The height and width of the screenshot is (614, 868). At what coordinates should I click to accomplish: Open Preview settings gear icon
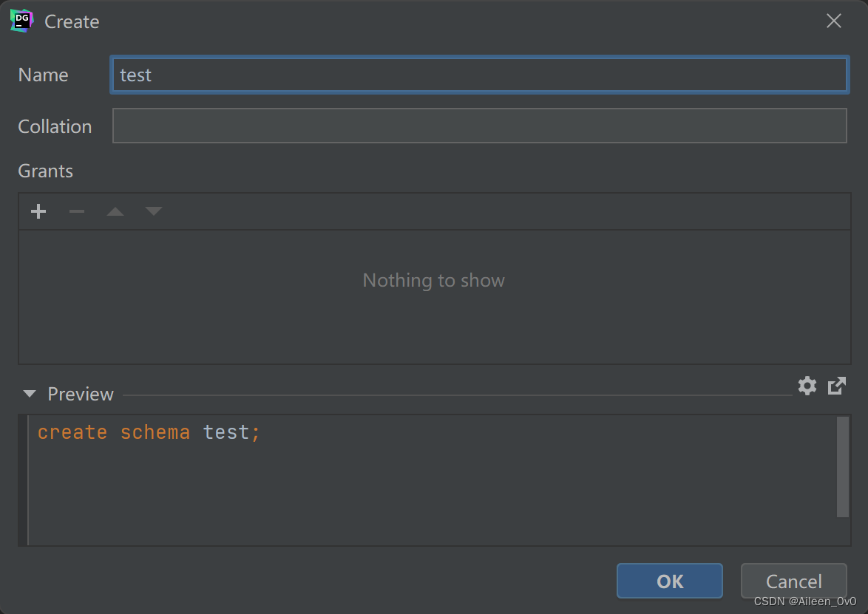[x=807, y=386]
